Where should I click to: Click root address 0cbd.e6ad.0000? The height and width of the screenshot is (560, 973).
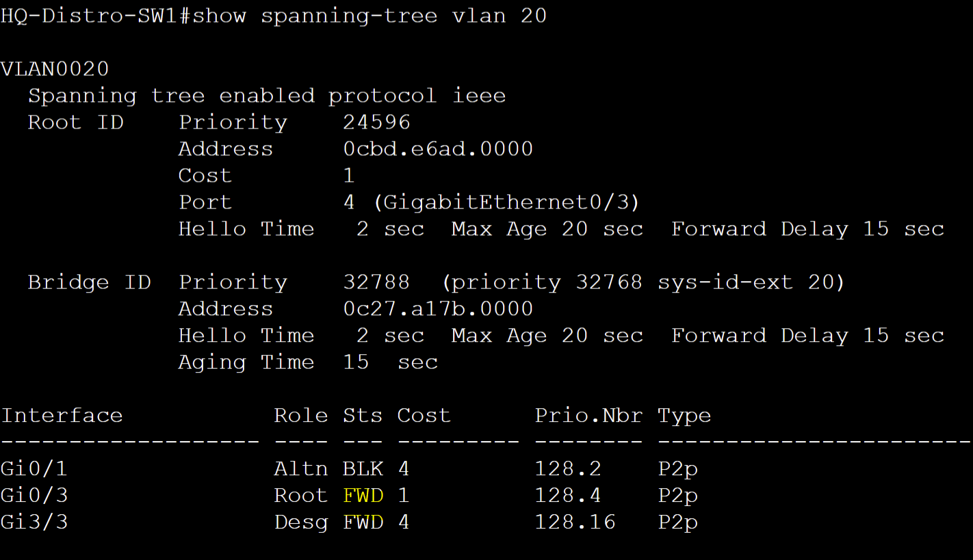438,149
